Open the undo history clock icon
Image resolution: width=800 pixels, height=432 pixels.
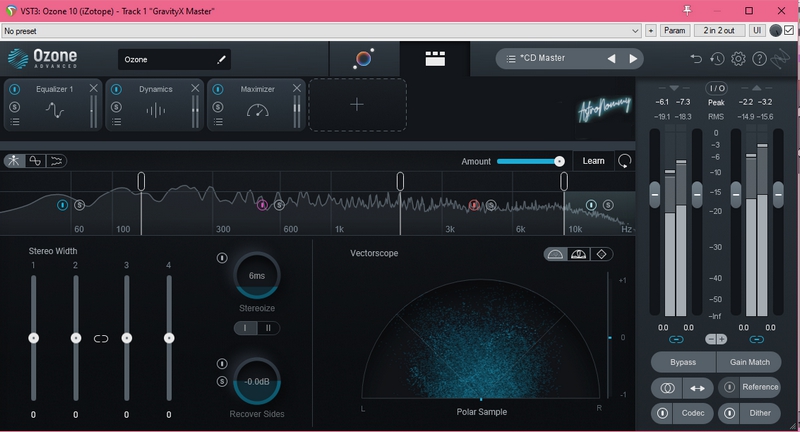coord(717,59)
